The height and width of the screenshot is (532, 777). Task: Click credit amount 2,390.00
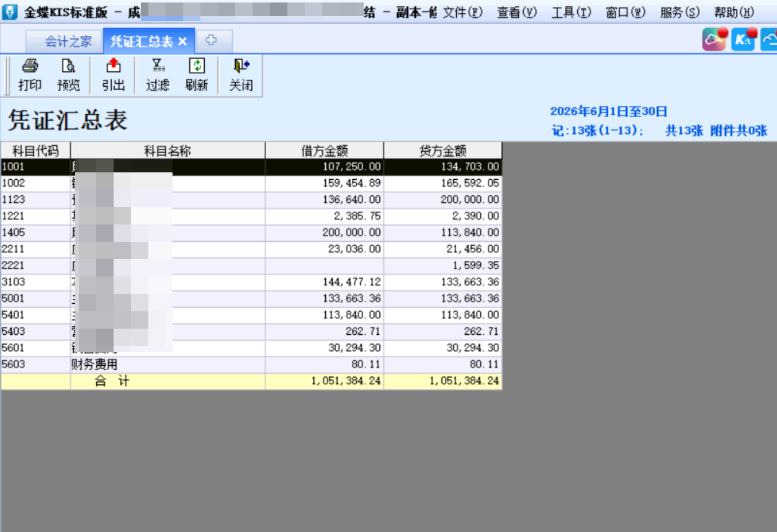[x=443, y=216]
